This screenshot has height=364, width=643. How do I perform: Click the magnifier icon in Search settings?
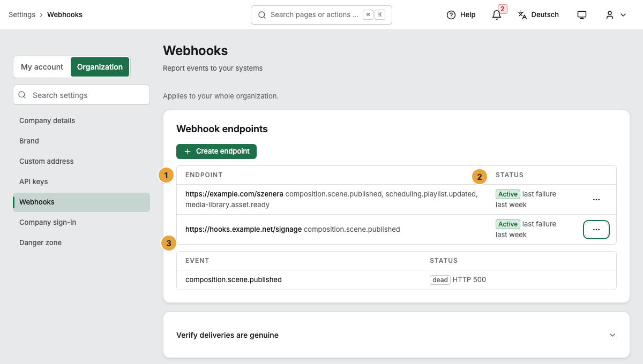click(23, 95)
